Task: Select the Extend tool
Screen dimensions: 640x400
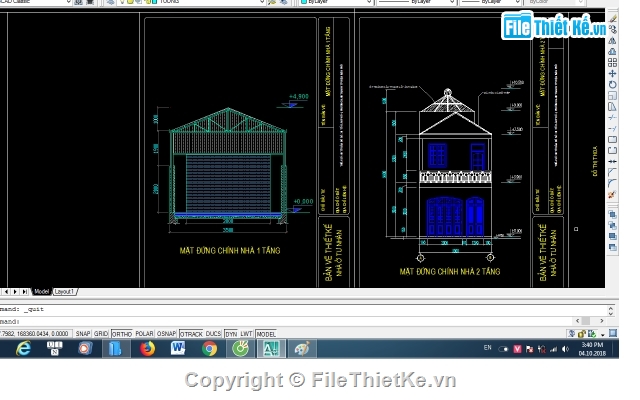Action: (613, 129)
